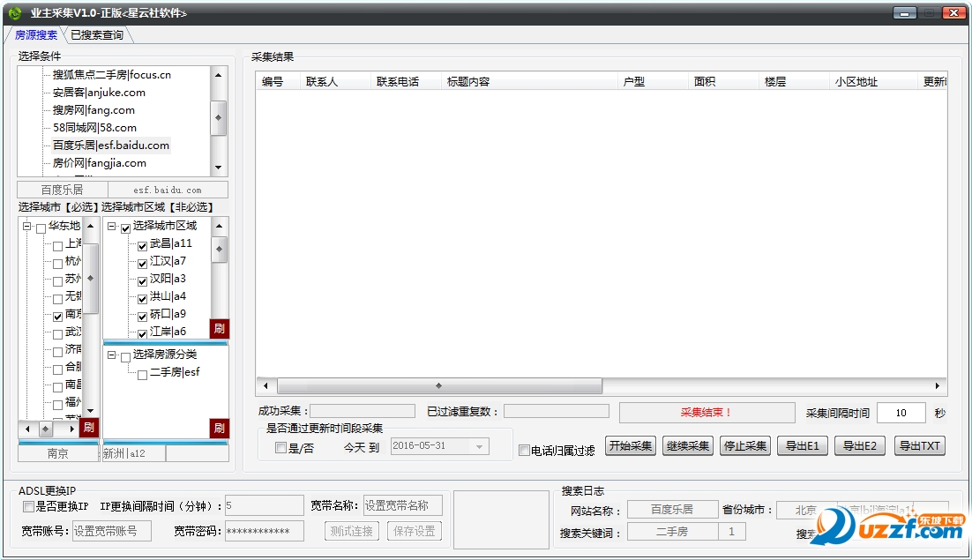
Task: Switch to the 已搜索查询 tab
Action: click(x=97, y=34)
